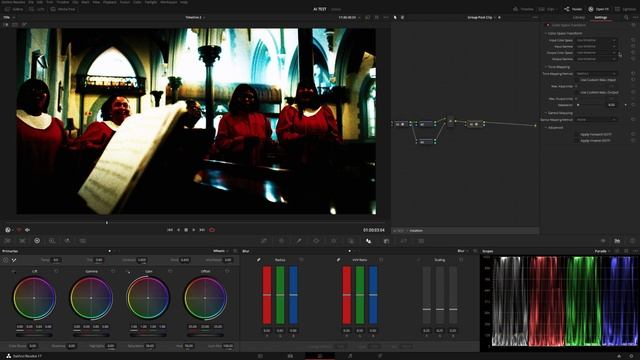Switch to the Settings tab

[600, 18]
